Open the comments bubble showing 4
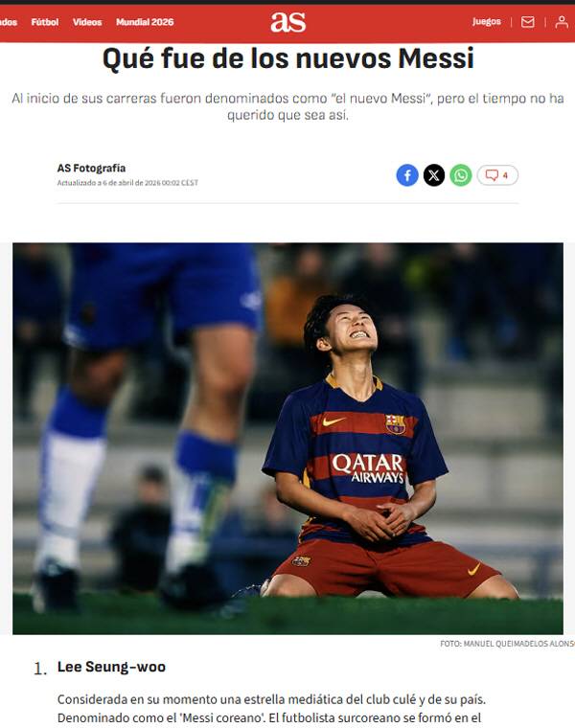The width and height of the screenshot is (575, 728). tap(497, 175)
